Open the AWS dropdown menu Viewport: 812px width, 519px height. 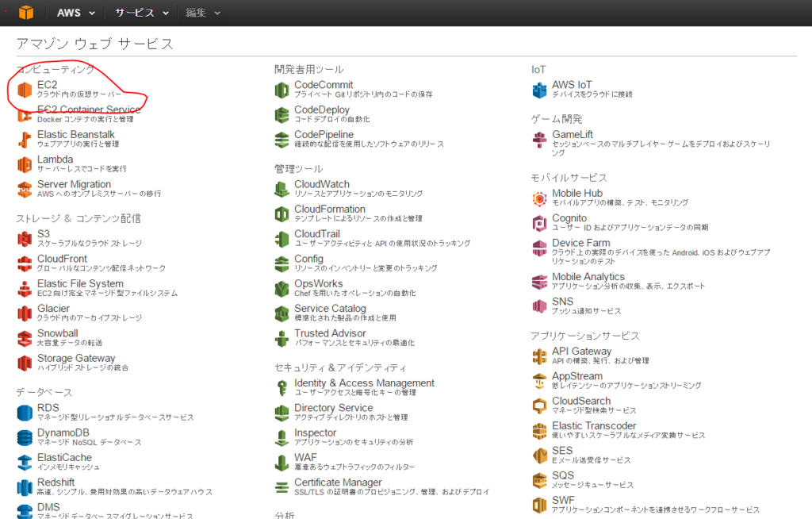pyautogui.click(x=75, y=13)
